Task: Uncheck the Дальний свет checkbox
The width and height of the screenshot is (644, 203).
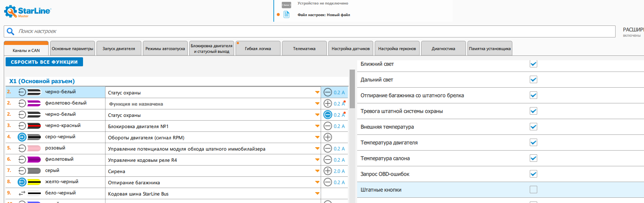Action: (x=533, y=79)
